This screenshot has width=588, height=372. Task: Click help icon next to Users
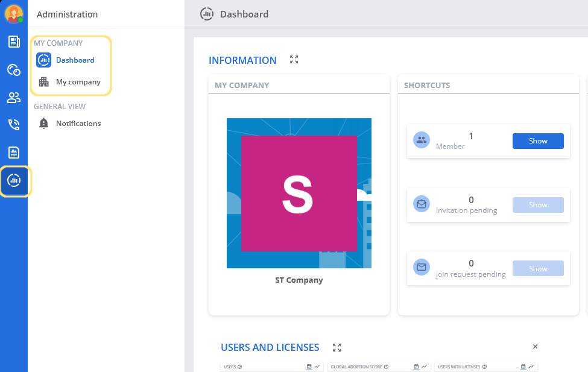[x=240, y=367]
